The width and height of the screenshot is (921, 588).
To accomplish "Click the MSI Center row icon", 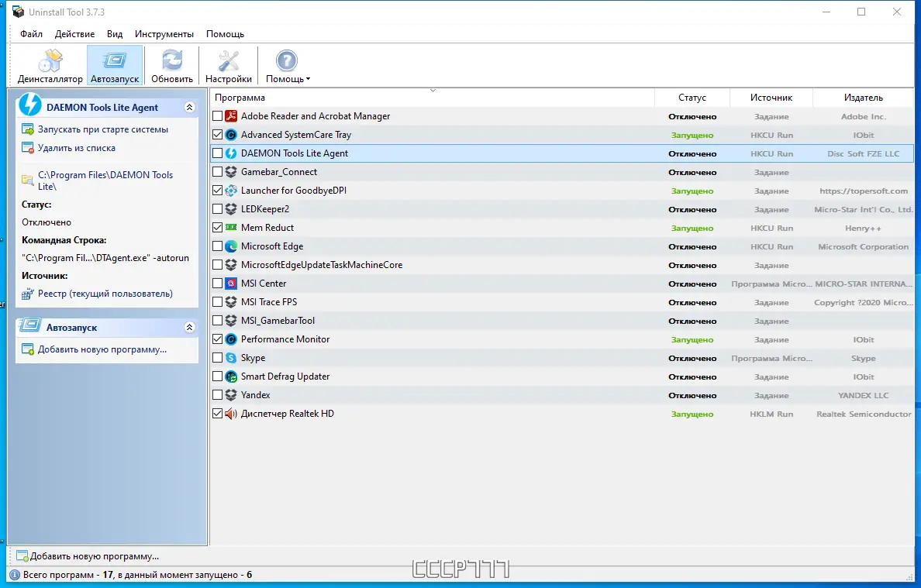I will (x=231, y=284).
